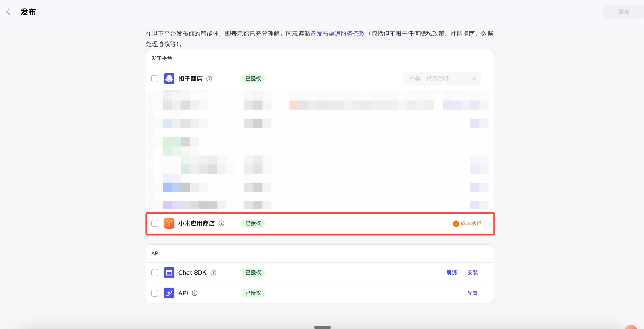Click the API link-shaped icon
The image size is (644, 329).
click(169, 293)
